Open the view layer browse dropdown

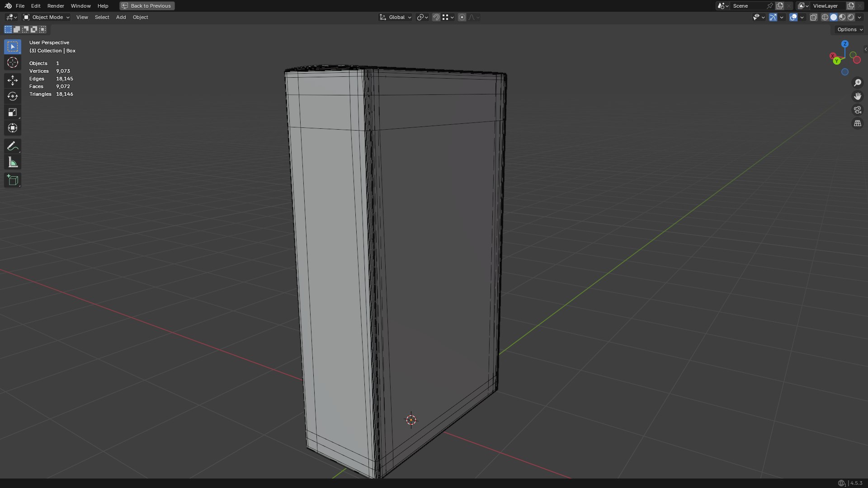pos(803,6)
